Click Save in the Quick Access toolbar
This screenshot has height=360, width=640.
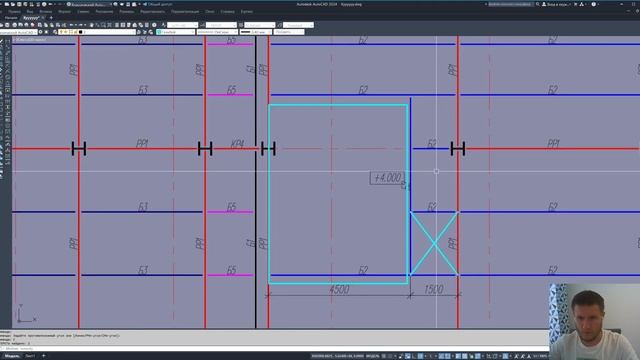click(x=19, y=4)
